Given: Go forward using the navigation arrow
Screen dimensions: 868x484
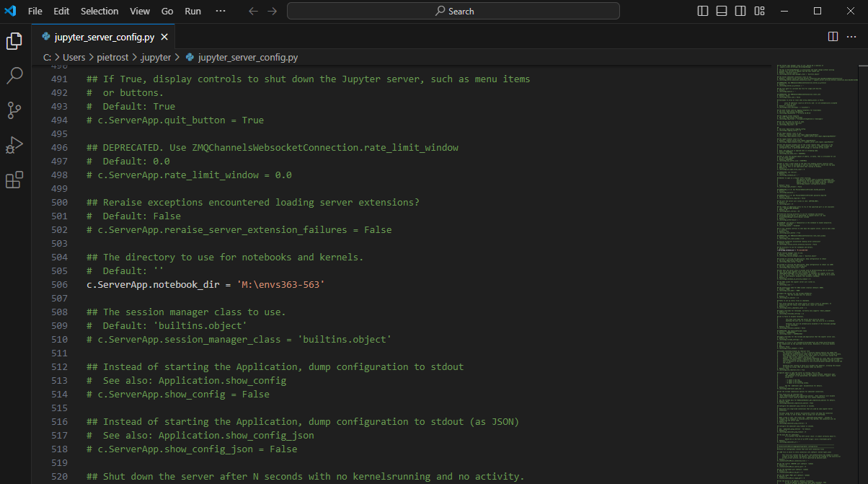Looking at the screenshot, I should pyautogui.click(x=272, y=11).
